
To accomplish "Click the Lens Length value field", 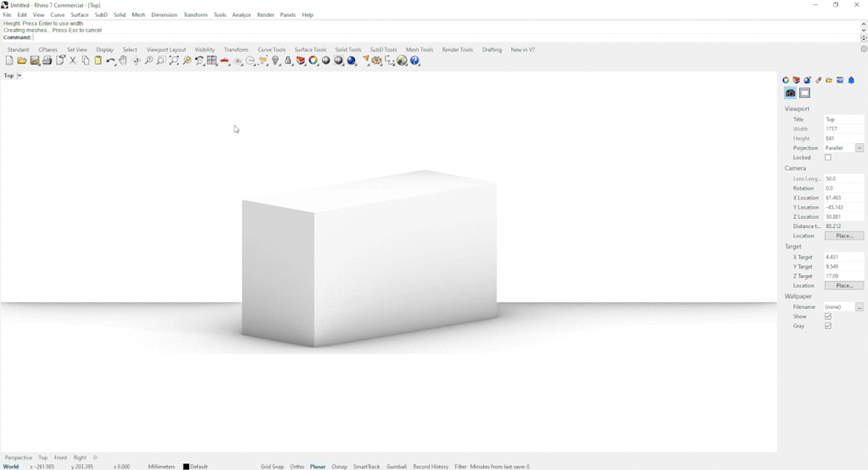I will pos(843,178).
